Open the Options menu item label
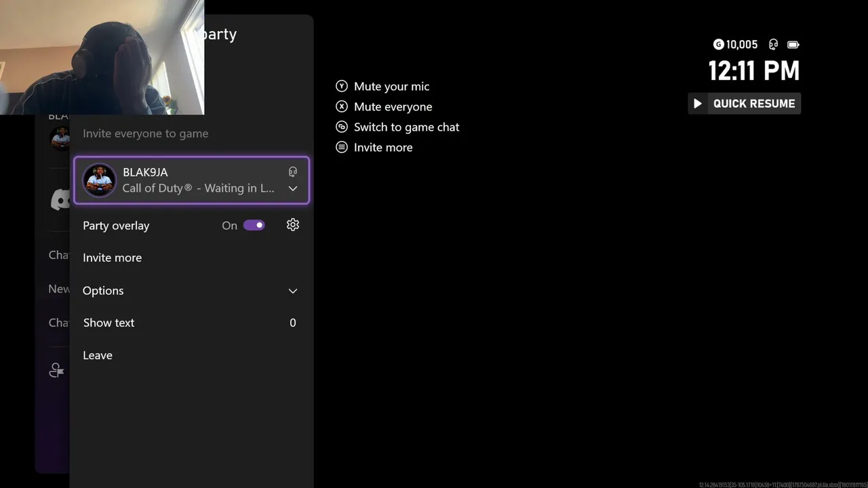Image resolution: width=868 pixels, height=488 pixels. (103, 291)
